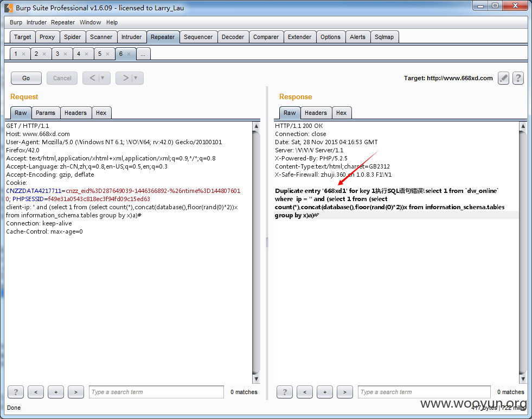Open Repeater help question mark icon
Screen dimensions: 532x419
coord(518,78)
